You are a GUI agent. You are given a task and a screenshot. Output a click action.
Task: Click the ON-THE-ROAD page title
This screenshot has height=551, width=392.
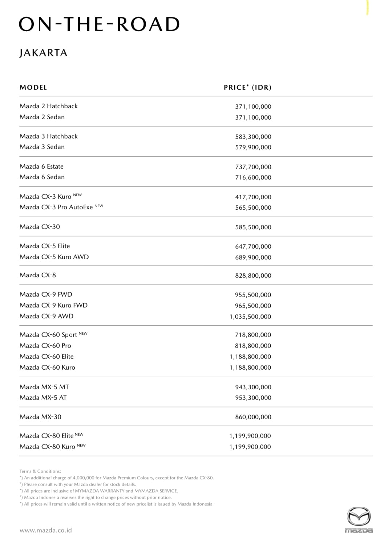pos(99,24)
